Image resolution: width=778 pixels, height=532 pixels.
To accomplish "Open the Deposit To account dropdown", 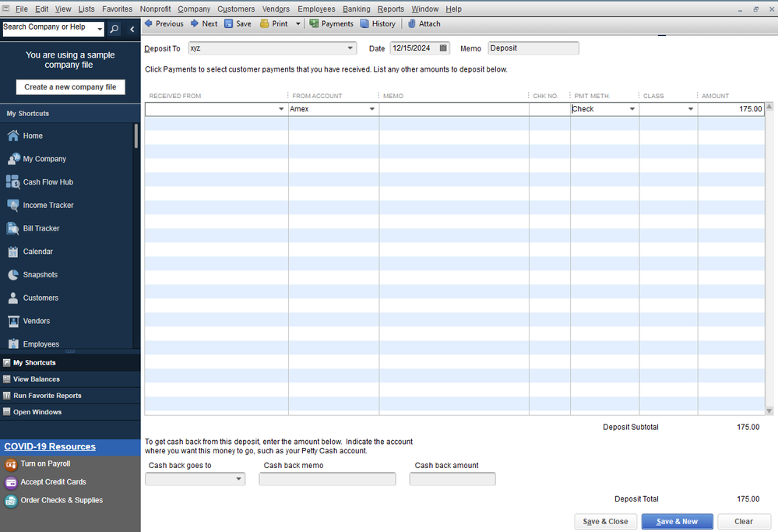I will [x=350, y=48].
